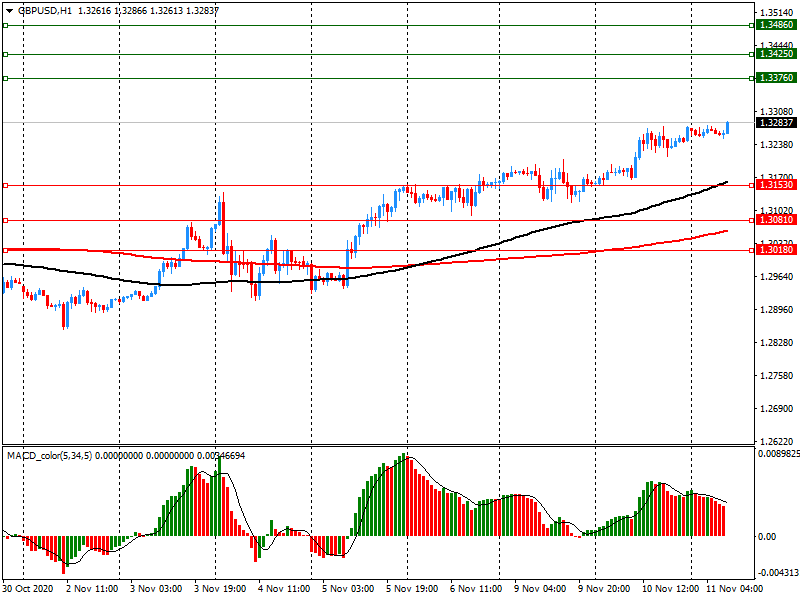Image resolution: width=800 pixels, height=600 pixels.
Task: Click the 2 Nov 11:00 time label
Action: tap(92, 589)
